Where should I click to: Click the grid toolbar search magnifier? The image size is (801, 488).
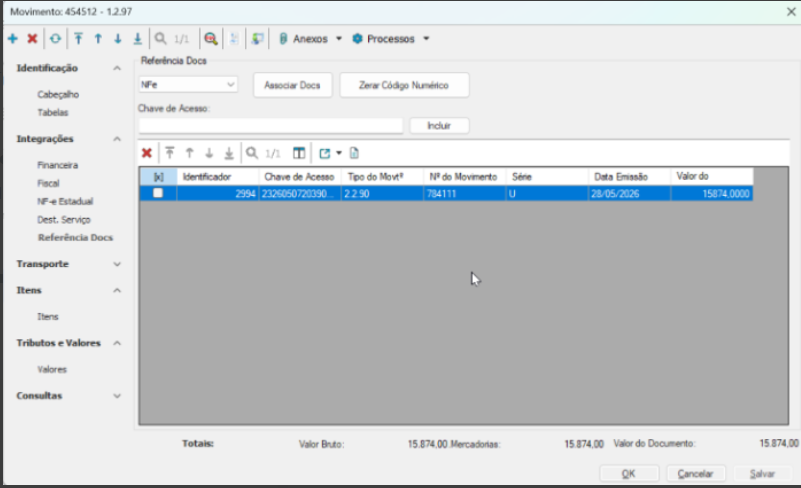(251, 153)
